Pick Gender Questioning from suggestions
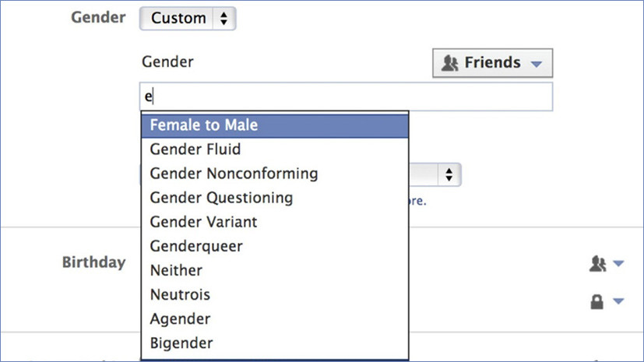 click(x=275, y=198)
